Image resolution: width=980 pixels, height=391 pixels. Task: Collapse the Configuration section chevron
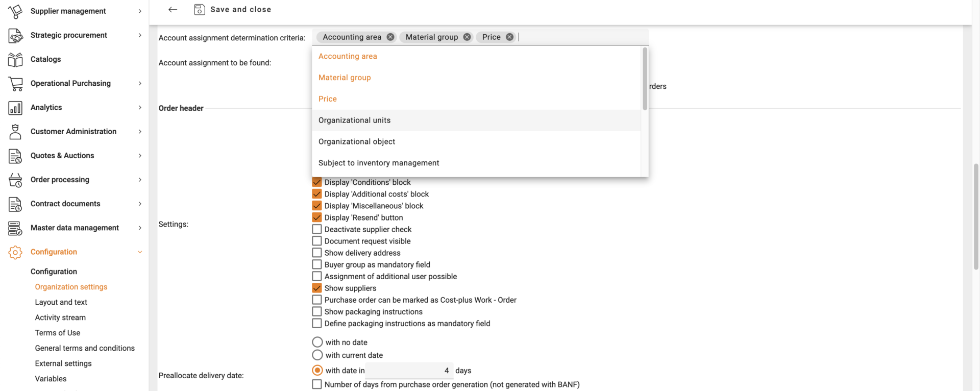(140, 252)
